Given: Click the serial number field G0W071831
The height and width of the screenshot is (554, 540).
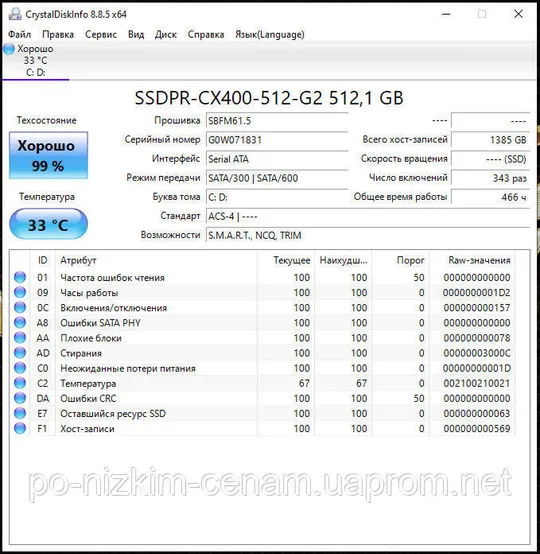Looking at the screenshot, I should [277, 140].
